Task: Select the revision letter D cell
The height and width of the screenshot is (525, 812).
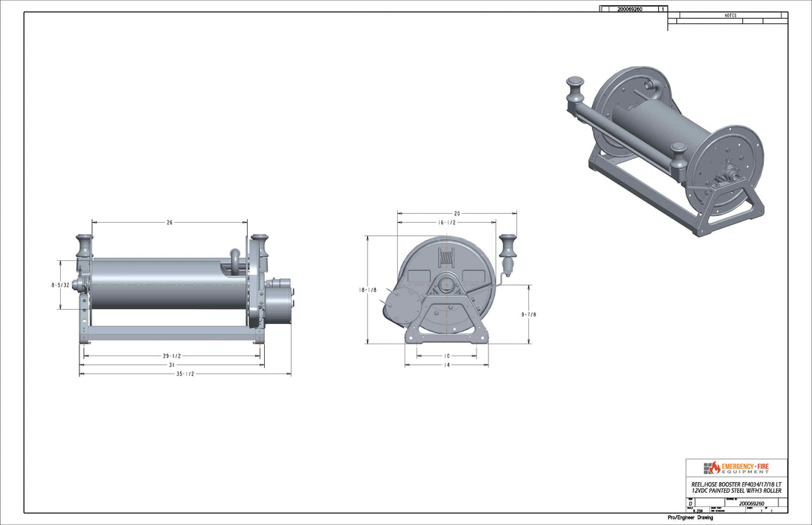Action: click(x=690, y=502)
